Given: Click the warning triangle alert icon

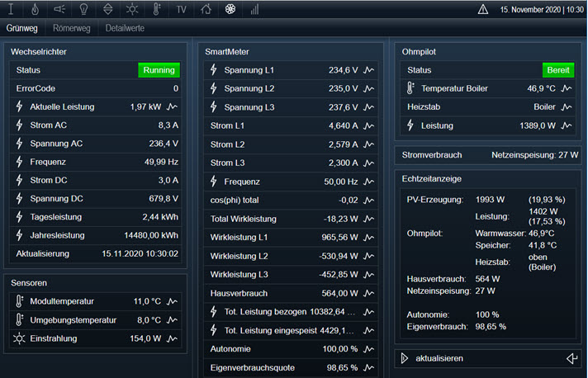Looking at the screenshot, I should point(483,9).
